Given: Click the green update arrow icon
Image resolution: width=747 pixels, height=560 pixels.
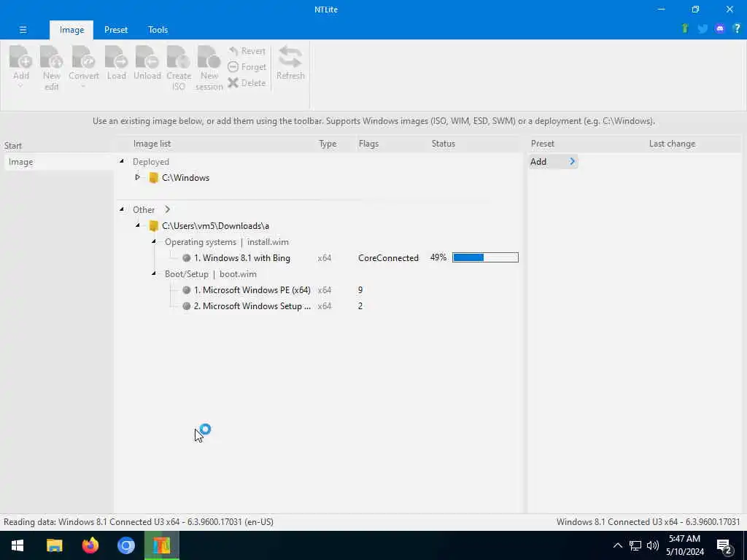Looking at the screenshot, I should pos(685,28).
